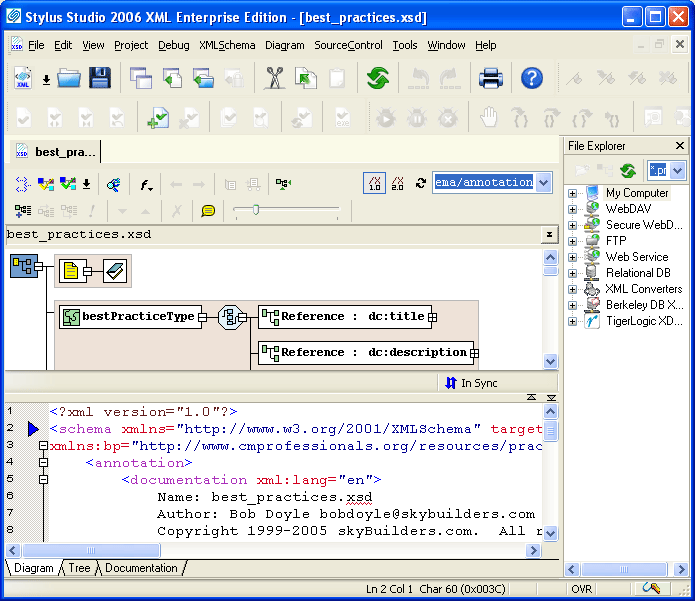
Task: Click the green refresh arrows in main toolbar
Action: 378,78
